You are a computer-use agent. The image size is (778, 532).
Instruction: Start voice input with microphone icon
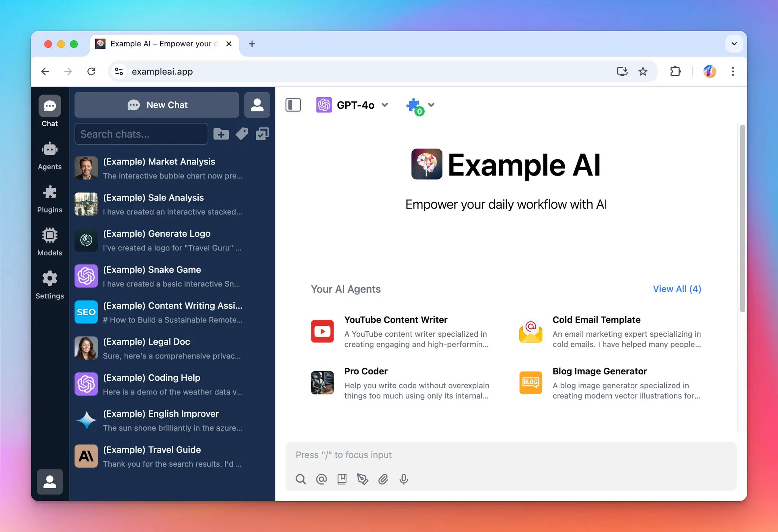404,479
